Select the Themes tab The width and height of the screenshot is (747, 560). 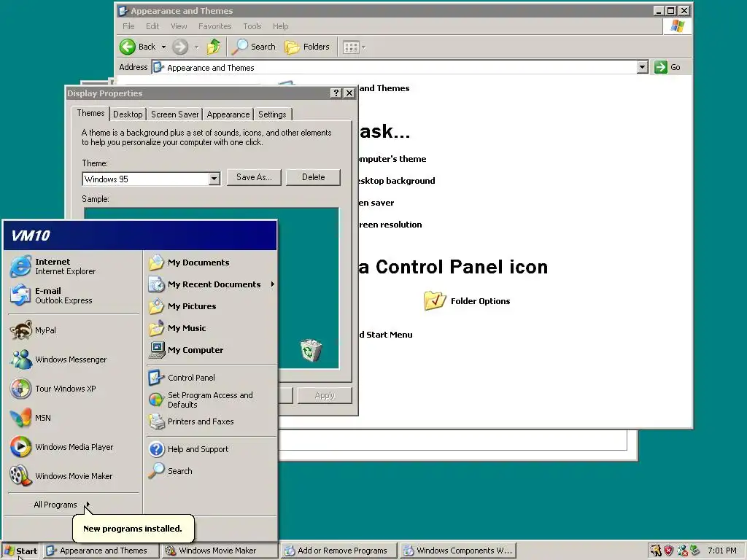90,113
